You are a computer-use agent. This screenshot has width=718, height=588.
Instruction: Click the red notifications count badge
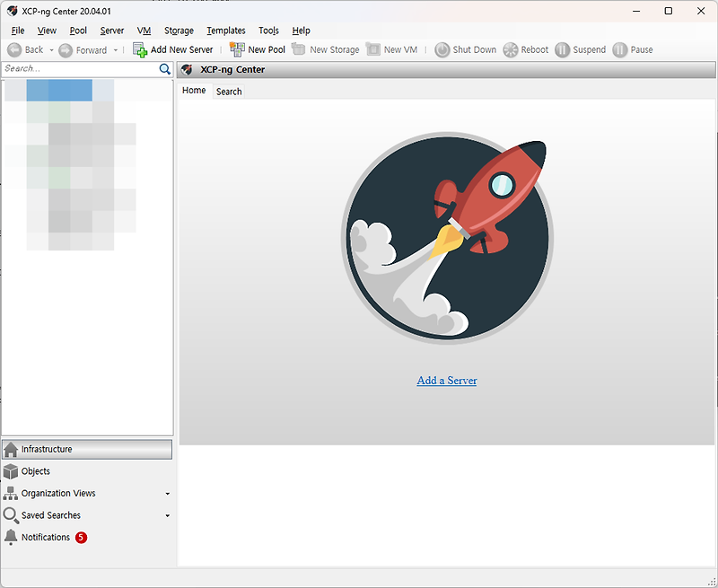(81, 537)
